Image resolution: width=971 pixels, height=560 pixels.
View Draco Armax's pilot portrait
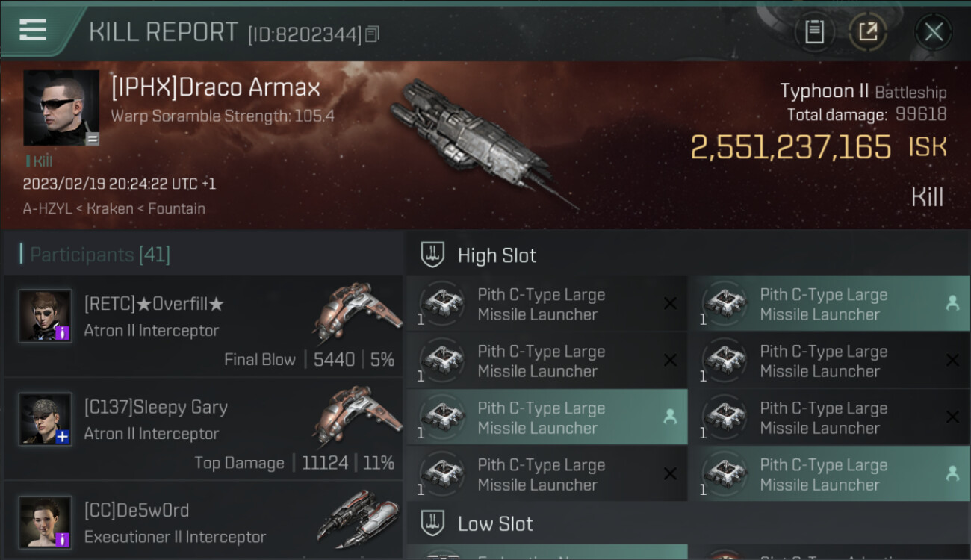[x=61, y=108]
